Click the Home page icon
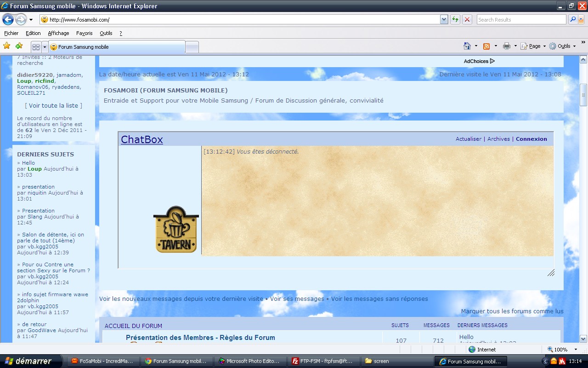 click(467, 46)
